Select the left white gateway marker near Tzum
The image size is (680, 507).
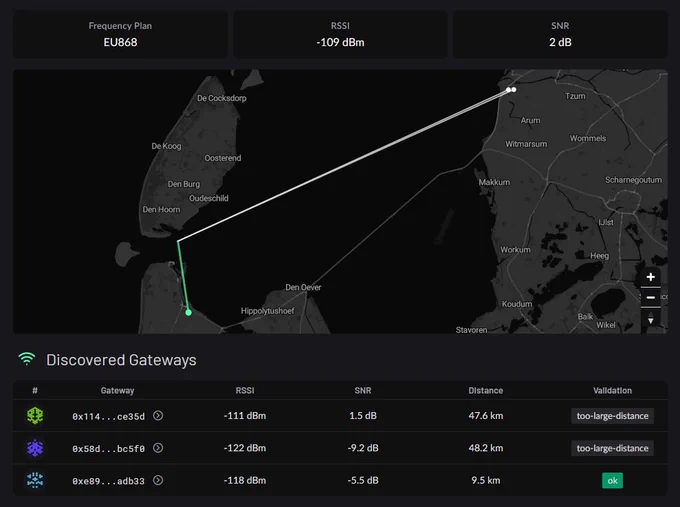coord(508,90)
